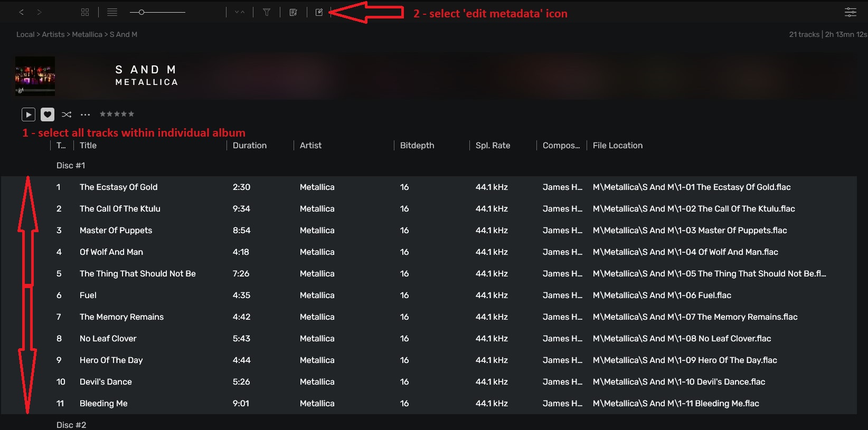Select track Master Of Puppets

(x=429, y=231)
